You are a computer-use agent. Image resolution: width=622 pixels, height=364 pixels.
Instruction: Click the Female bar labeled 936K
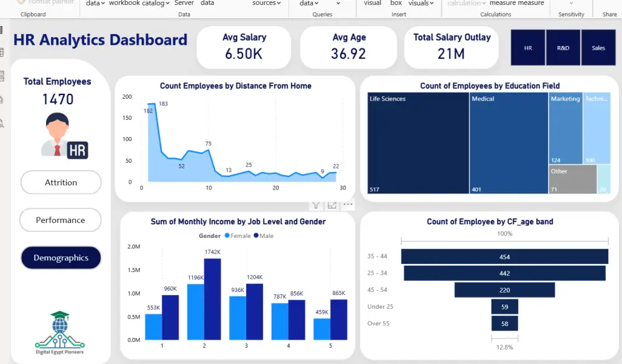(x=238, y=318)
